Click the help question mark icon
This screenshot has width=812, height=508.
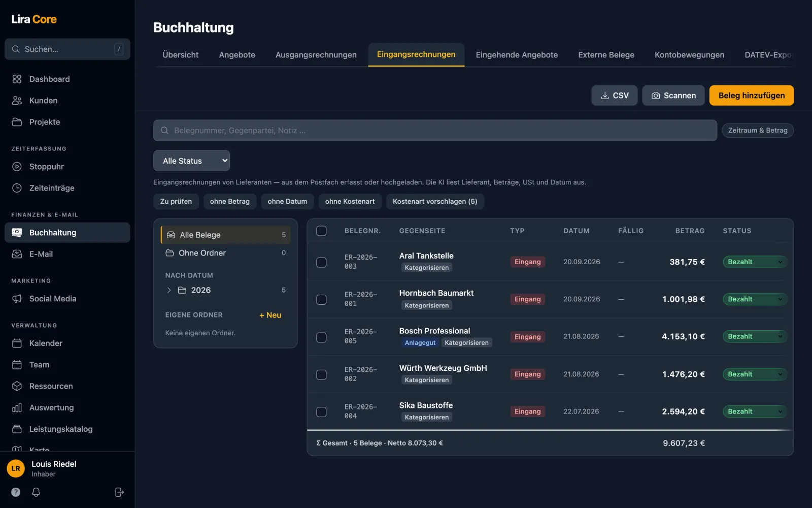(16, 492)
